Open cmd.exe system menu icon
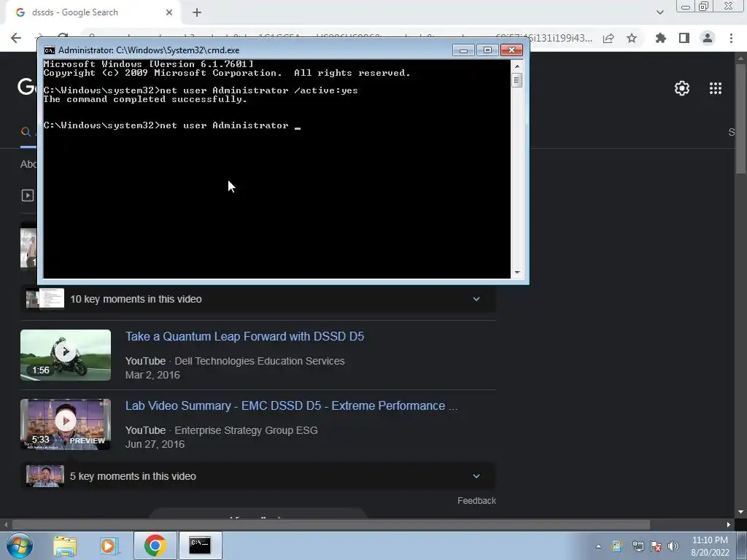The height and width of the screenshot is (560, 747). pyautogui.click(x=49, y=50)
